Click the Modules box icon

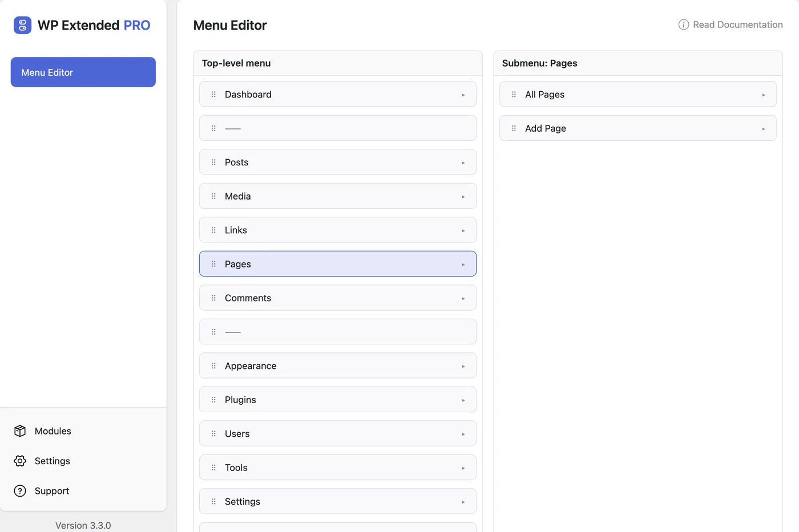(20, 431)
